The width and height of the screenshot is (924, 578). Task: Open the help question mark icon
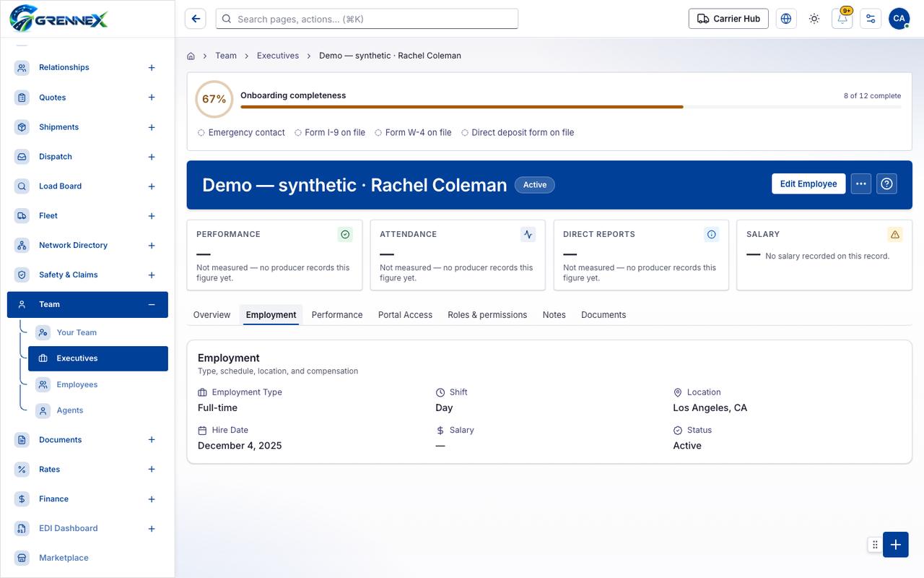click(886, 184)
